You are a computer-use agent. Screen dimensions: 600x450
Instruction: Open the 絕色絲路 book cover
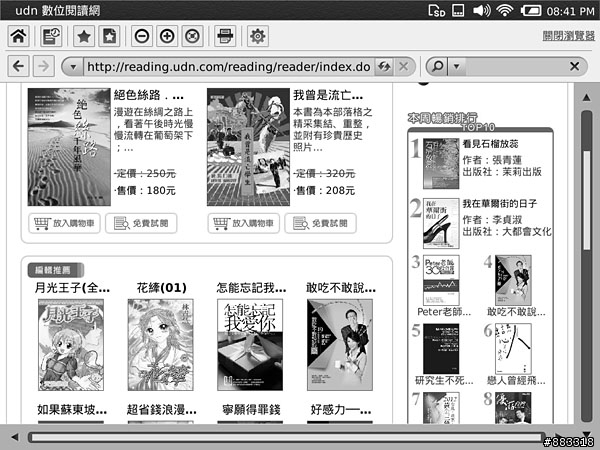pos(69,147)
